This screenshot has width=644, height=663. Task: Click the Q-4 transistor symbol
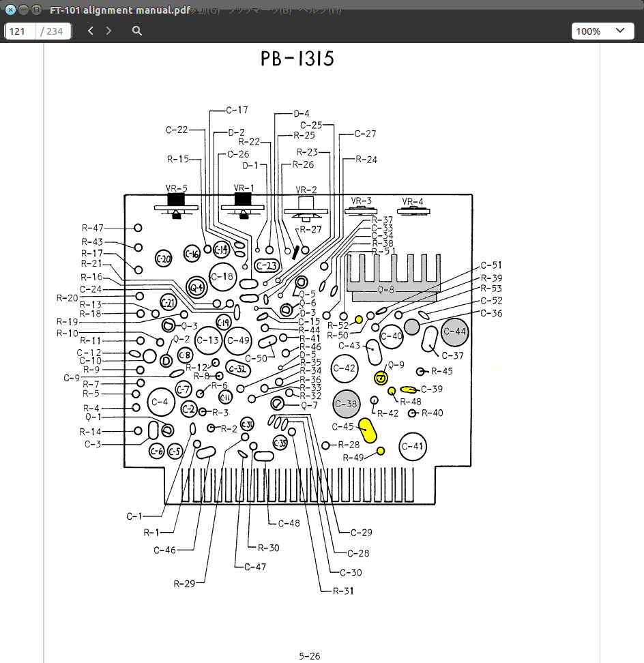[196, 288]
